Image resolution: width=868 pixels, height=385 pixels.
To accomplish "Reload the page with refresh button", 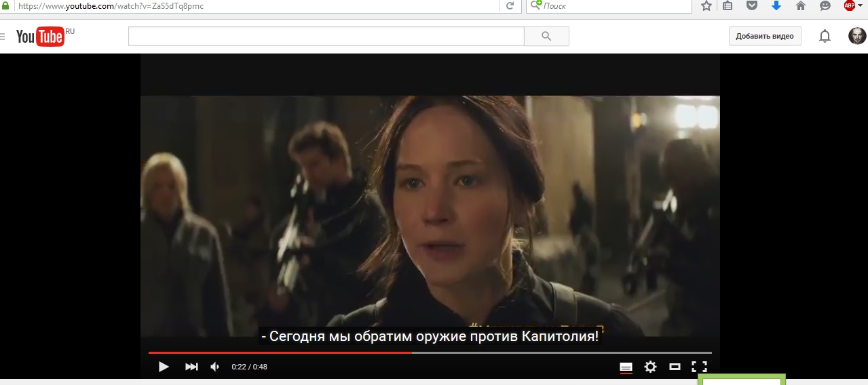I will click(x=510, y=6).
